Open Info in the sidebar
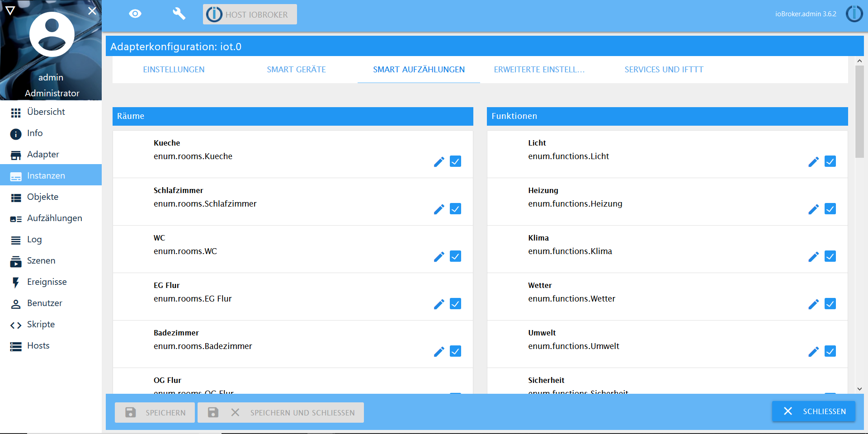Image resolution: width=868 pixels, height=434 pixels. point(51,133)
